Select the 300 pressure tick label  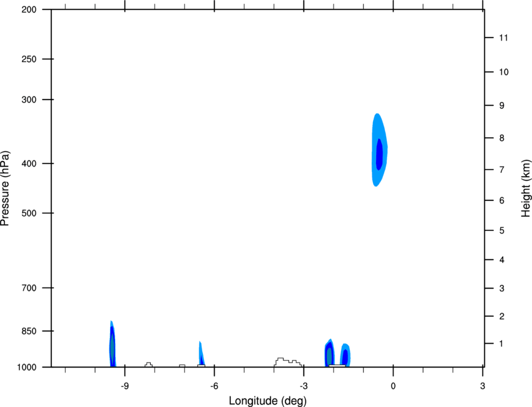click(29, 100)
